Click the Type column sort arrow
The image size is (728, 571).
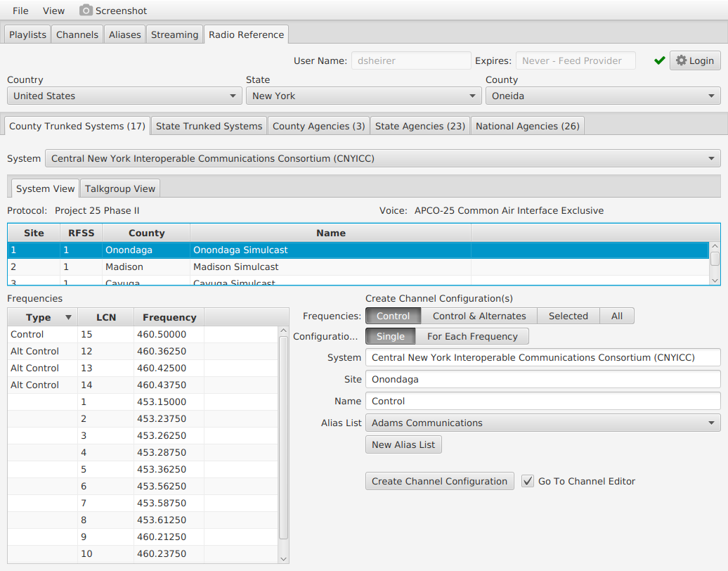click(x=68, y=317)
